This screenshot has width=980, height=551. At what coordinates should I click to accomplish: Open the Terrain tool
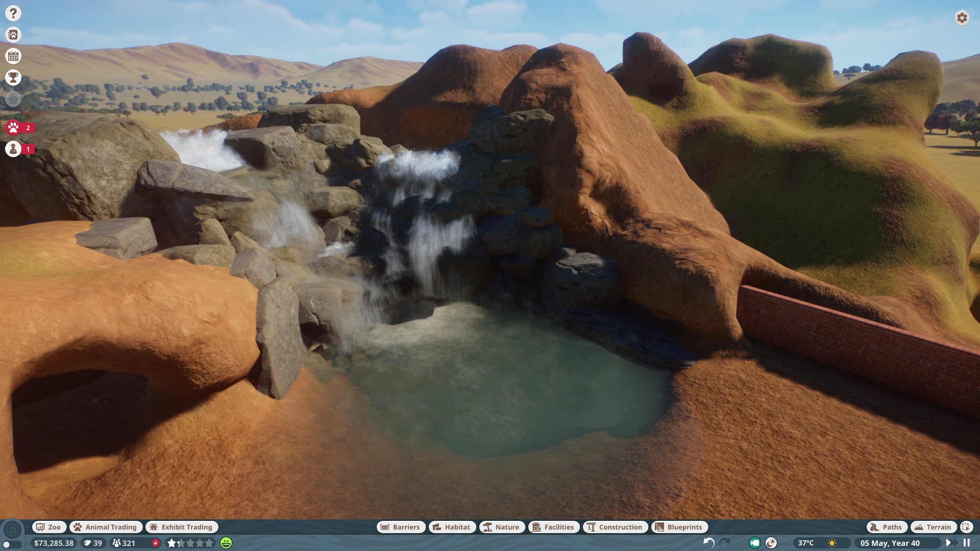934,527
